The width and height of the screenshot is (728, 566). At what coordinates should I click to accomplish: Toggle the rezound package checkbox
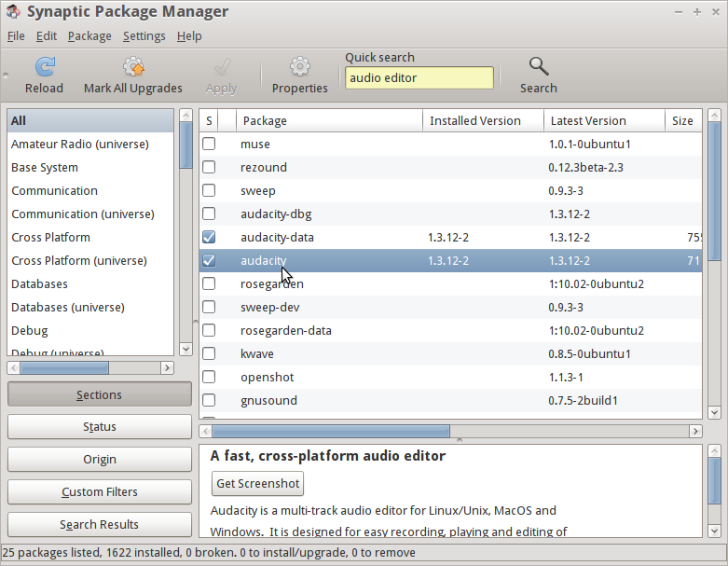209,167
